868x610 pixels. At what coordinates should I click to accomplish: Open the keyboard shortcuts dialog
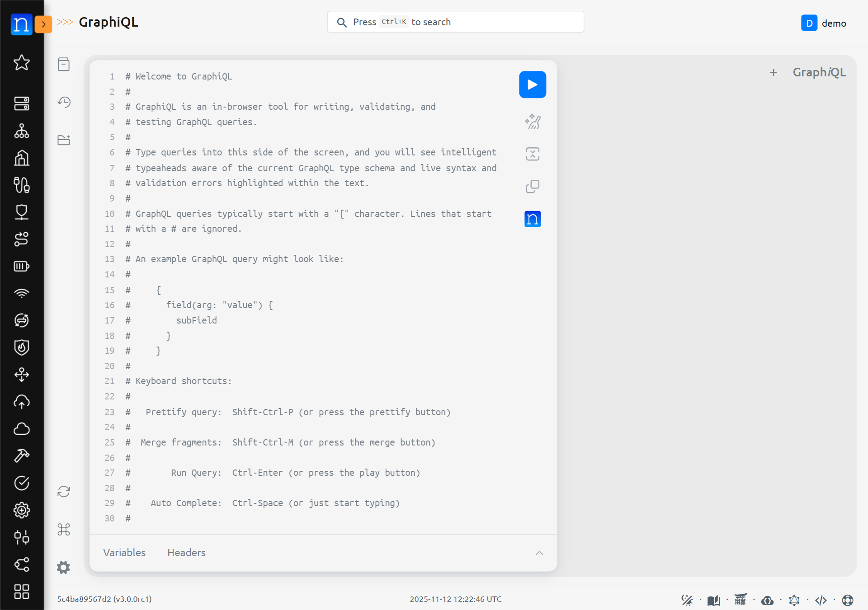pos(64,529)
